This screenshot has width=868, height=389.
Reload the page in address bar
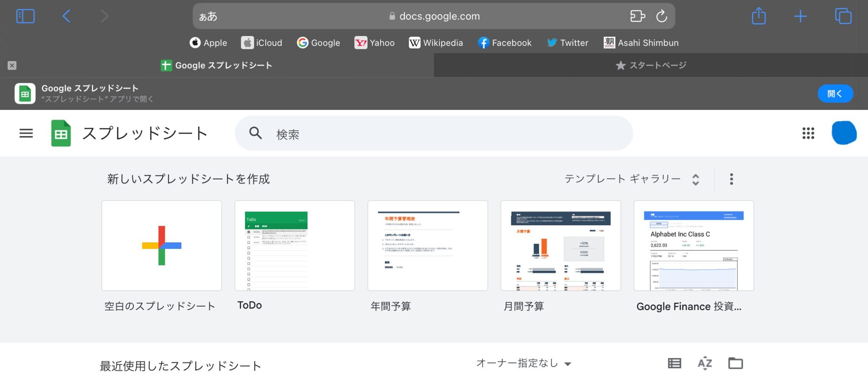pyautogui.click(x=662, y=16)
